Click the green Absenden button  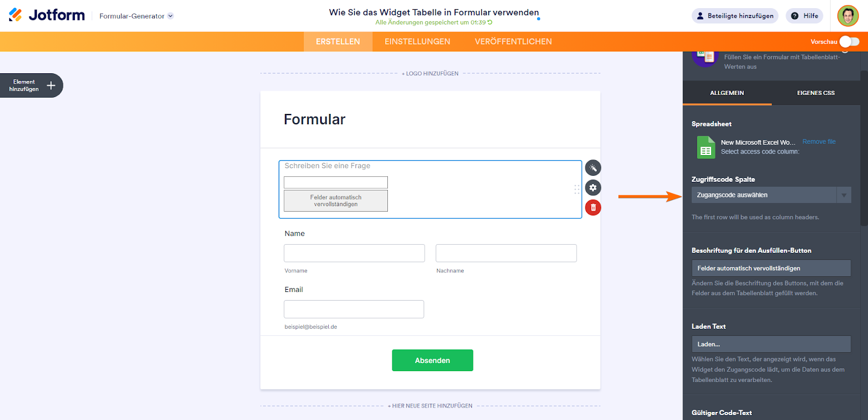432,360
